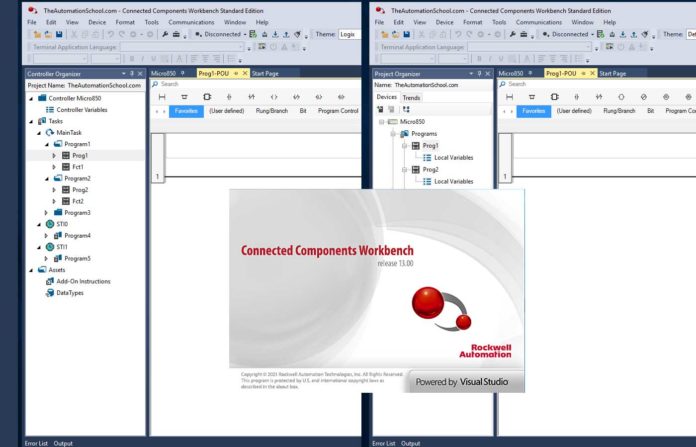
Task: Toggle auto-hide pin on Project Organizer panel
Action: pyautogui.click(x=479, y=73)
